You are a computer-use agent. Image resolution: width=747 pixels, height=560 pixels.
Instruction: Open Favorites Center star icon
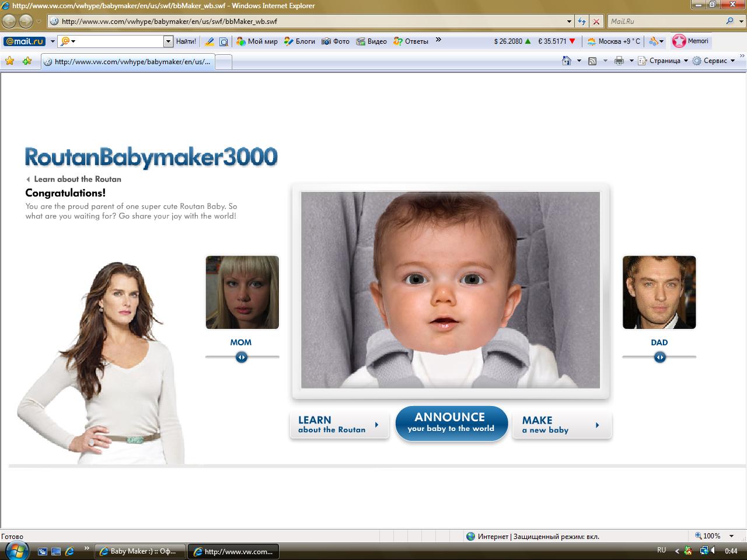[x=9, y=61]
